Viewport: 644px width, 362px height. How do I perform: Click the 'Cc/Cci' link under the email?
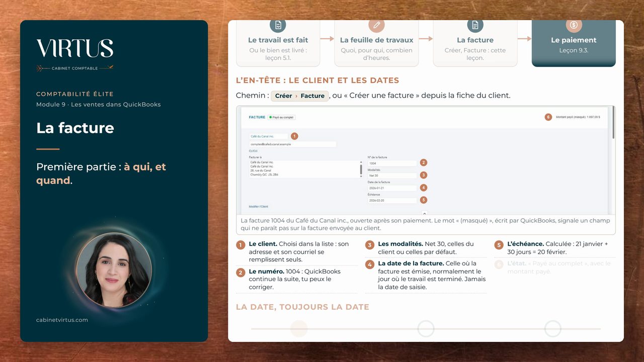pos(253,150)
